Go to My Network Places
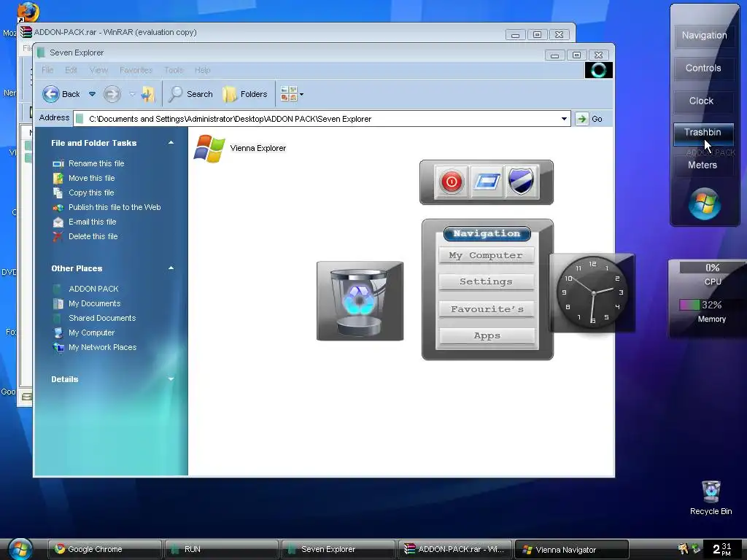The height and width of the screenshot is (560, 747). click(95, 347)
